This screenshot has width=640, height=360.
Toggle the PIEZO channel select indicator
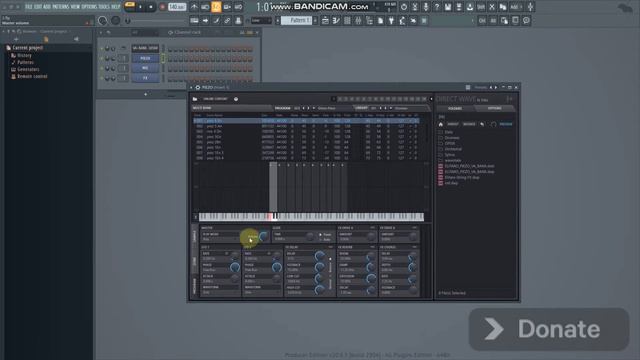point(163,58)
